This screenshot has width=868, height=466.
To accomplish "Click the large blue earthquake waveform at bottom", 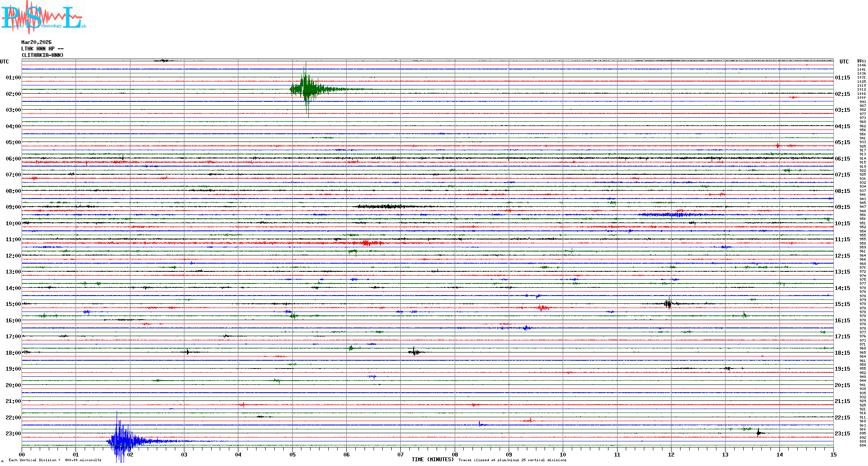I will click(x=120, y=441).
